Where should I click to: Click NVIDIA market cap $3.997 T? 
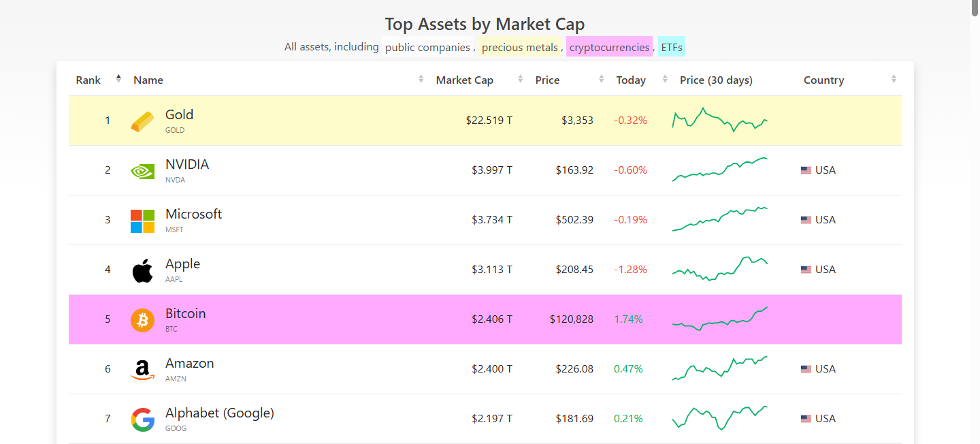click(492, 170)
